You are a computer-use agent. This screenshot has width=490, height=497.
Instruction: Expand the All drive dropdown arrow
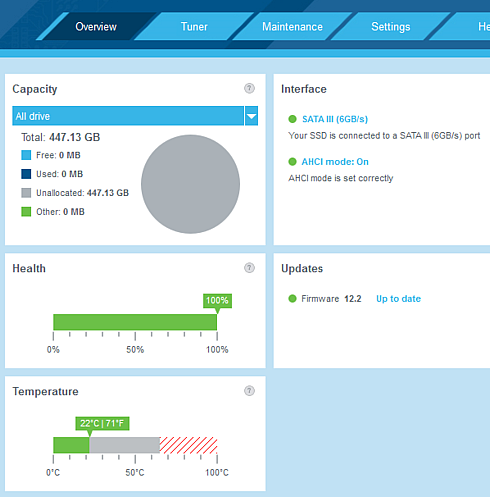pos(251,116)
